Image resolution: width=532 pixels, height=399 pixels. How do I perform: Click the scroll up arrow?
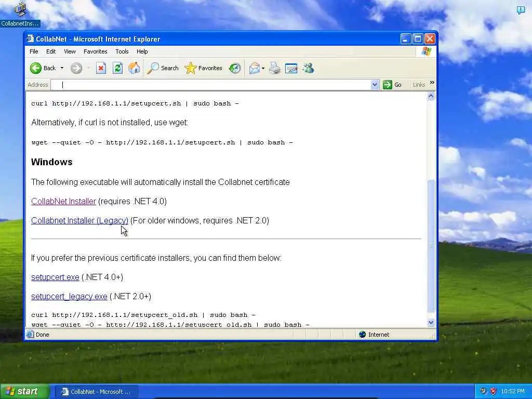[x=431, y=96]
